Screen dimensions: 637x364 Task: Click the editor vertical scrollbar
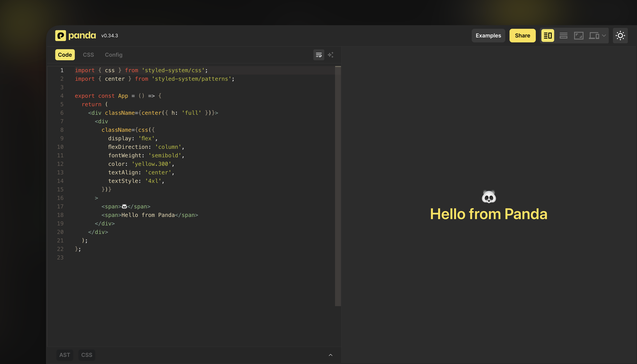(x=338, y=186)
